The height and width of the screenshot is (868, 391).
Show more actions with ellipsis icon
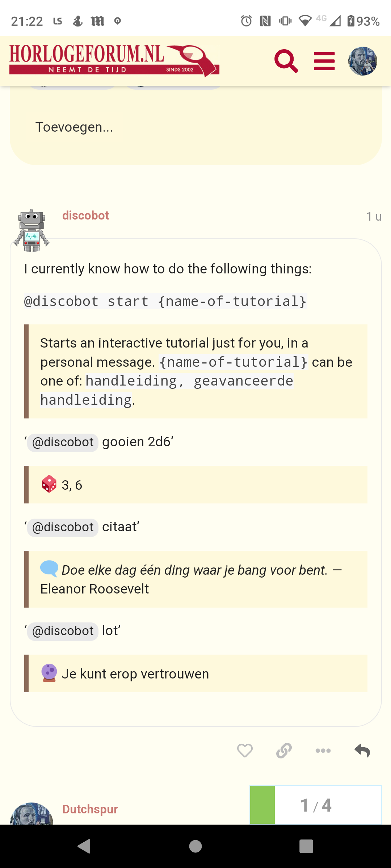click(323, 751)
